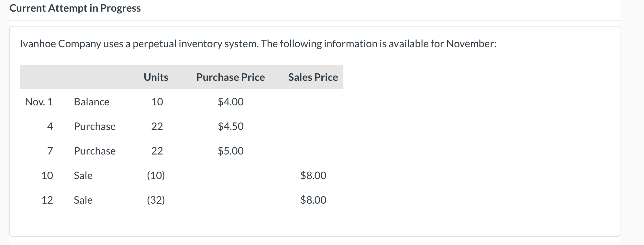Image resolution: width=644 pixels, height=245 pixels.
Task: Click the "Nov. 1" date cell
Action: [39, 102]
